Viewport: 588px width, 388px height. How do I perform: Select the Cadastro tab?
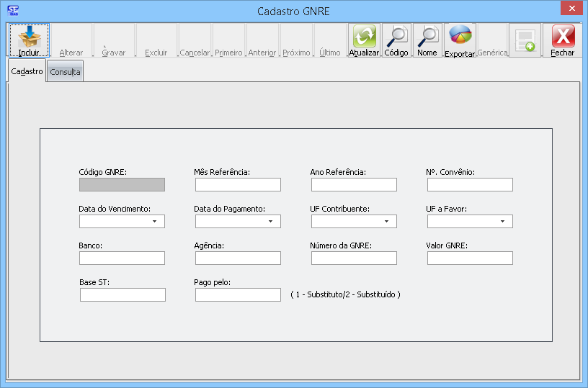27,71
